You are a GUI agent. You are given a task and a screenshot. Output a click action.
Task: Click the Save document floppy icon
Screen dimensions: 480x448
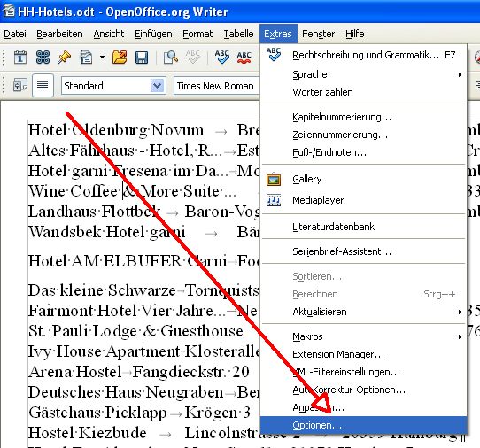point(142,58)
